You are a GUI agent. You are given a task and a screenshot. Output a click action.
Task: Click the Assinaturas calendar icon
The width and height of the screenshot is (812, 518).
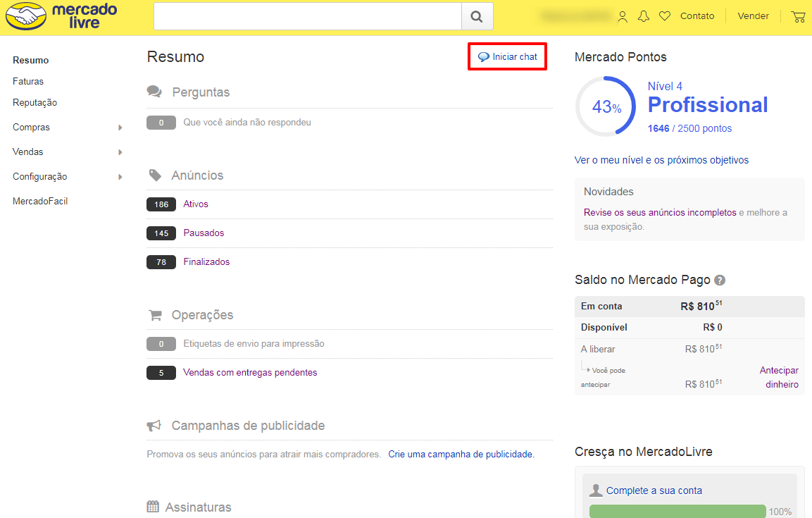153,507
